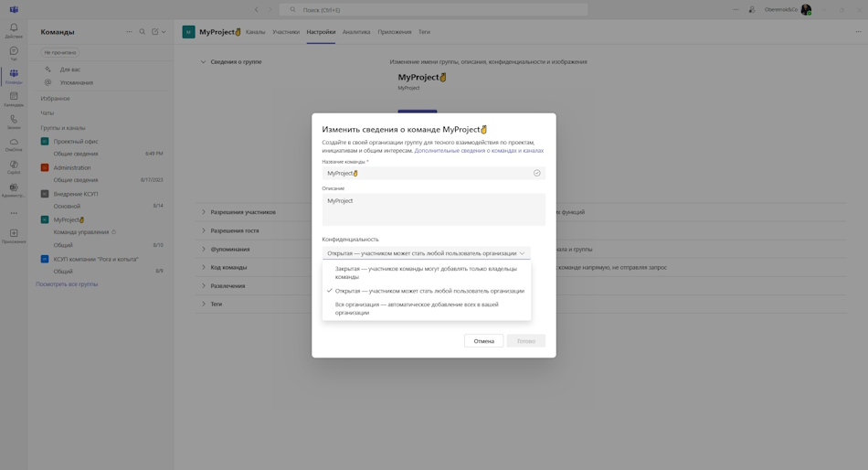Image resolution: width=868 pixels, height=470 pixels.
Task: Click the new message compose icon
Action: [x=155, y=32]
